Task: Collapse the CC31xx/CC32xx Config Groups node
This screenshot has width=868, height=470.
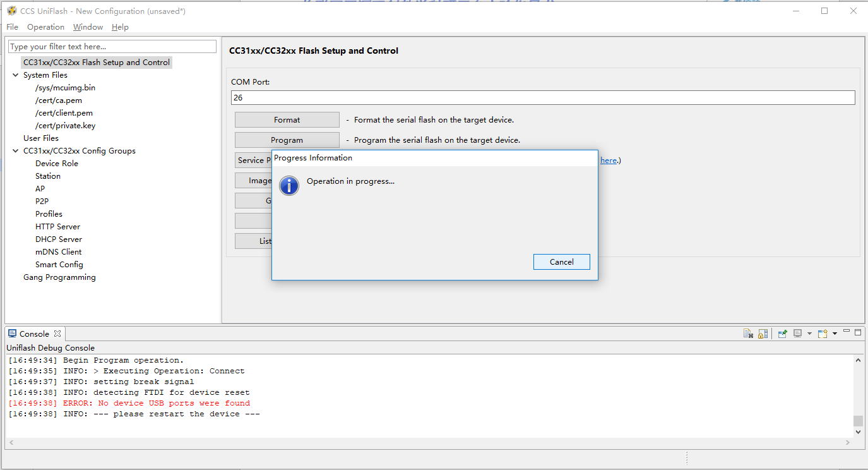Action: 16,151
